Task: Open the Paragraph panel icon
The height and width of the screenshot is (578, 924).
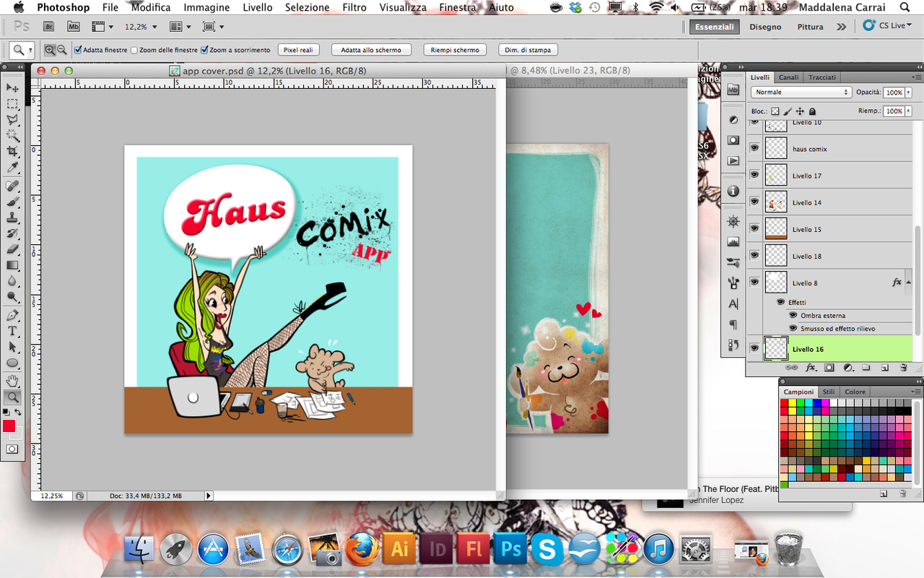Action: point(733,324)
